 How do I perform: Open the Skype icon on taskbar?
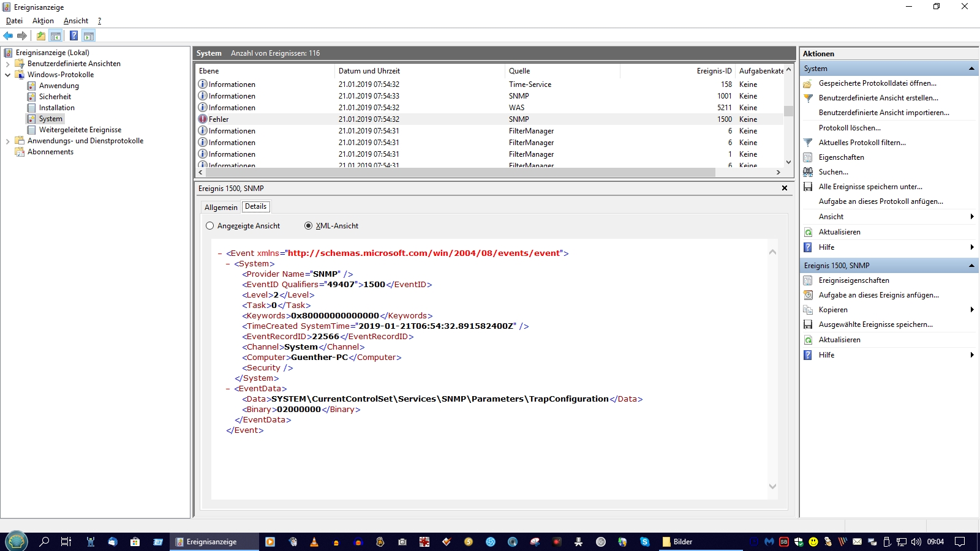pyautogui.click(x=644, y=542)
